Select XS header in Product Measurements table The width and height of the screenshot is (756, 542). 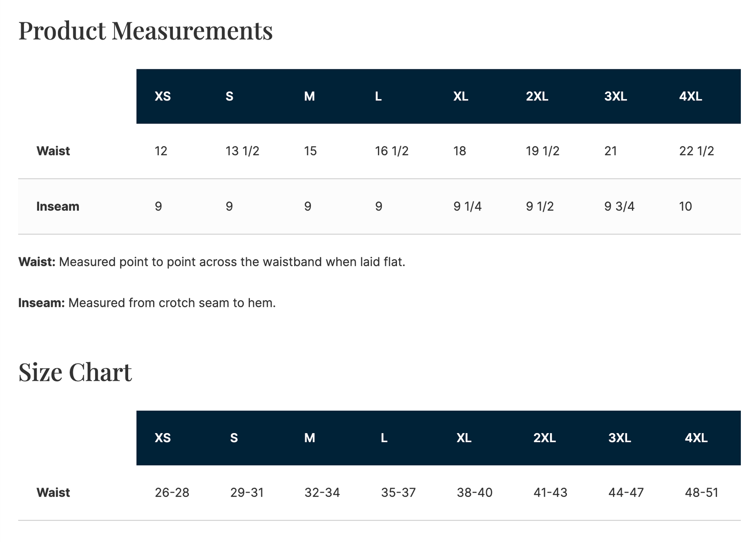click(x=162, y=96)
